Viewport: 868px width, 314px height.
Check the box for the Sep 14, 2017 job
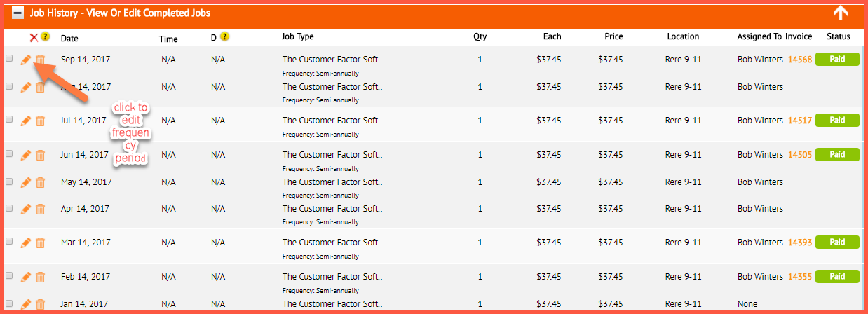pyautogui.click(x=9, y=59)
